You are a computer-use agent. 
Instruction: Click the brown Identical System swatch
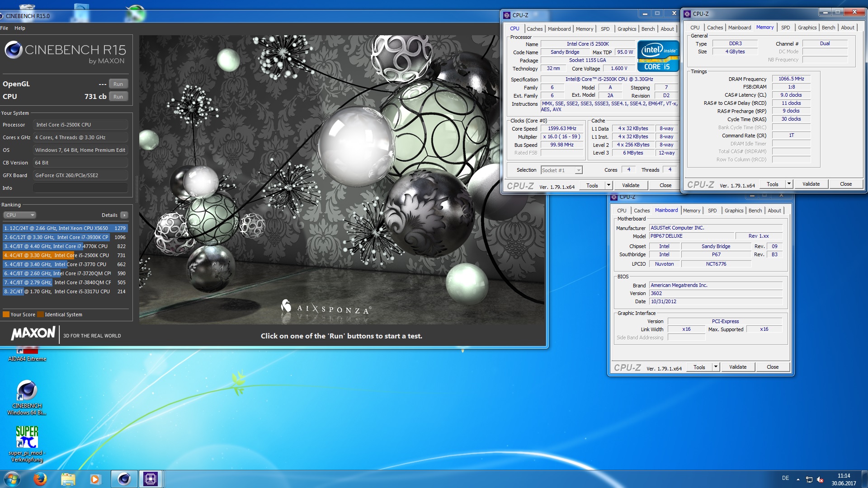click(x=41, y=314)
